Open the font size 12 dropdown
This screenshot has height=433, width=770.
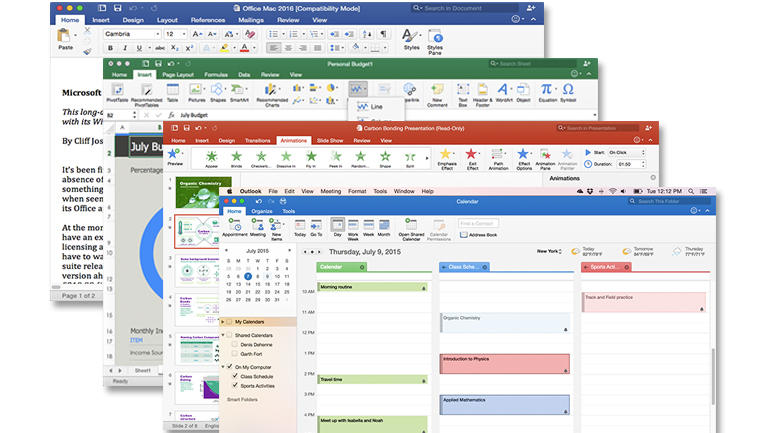point(184,34)
